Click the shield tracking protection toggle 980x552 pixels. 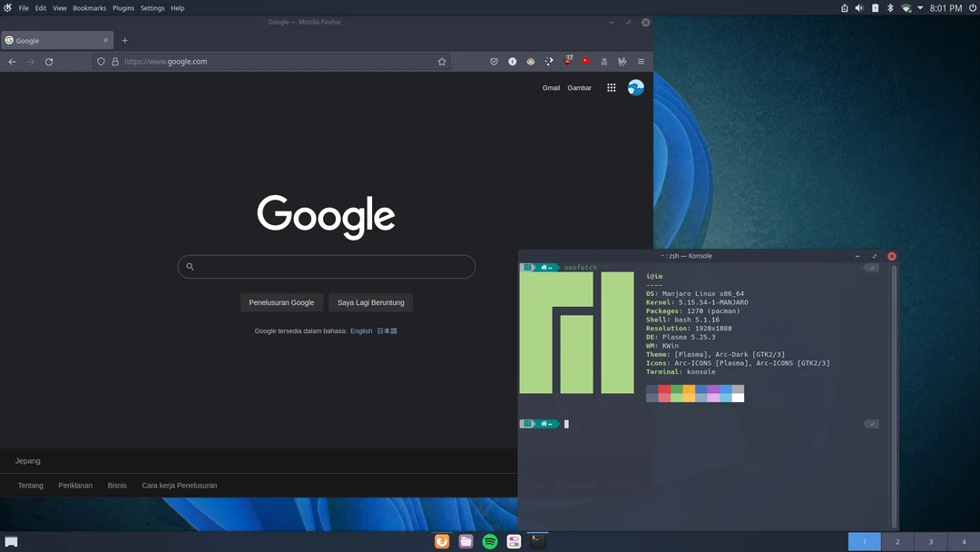tap(101, 61)
